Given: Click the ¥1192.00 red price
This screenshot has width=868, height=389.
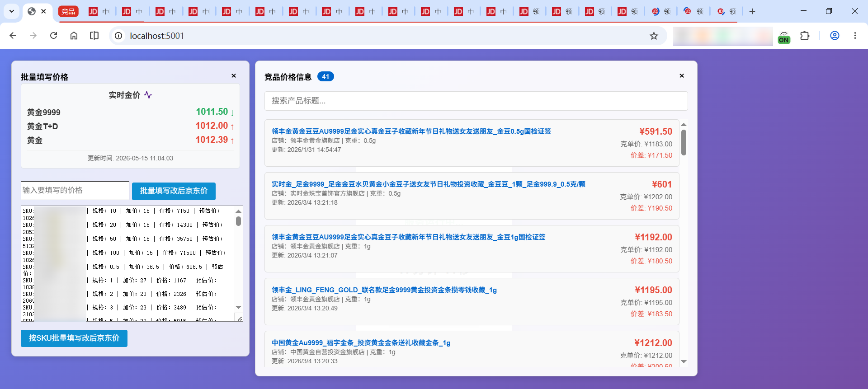Looking at the screenshot, I should [653, 237].
